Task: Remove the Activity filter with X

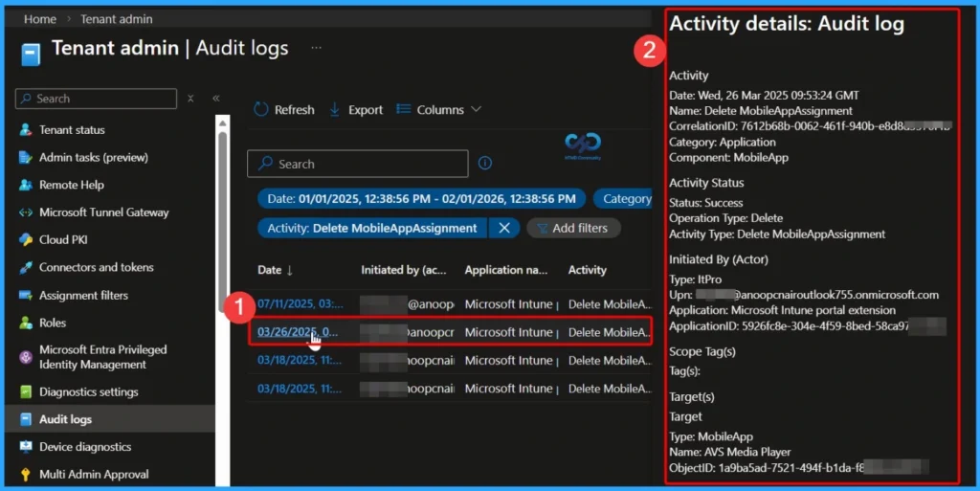Action: point(504,228)
